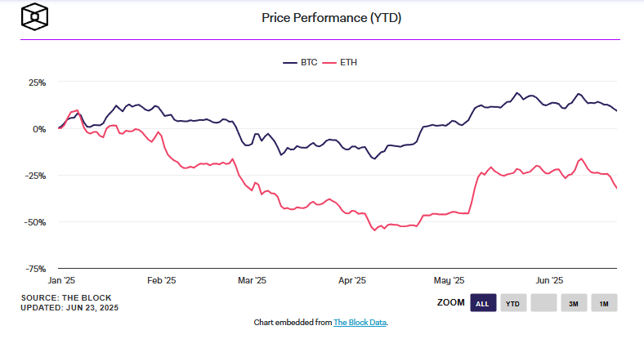Click the Mar '25 x-axis label
Image resolution: width=644 pixels, height=348 pixels.
252,279
